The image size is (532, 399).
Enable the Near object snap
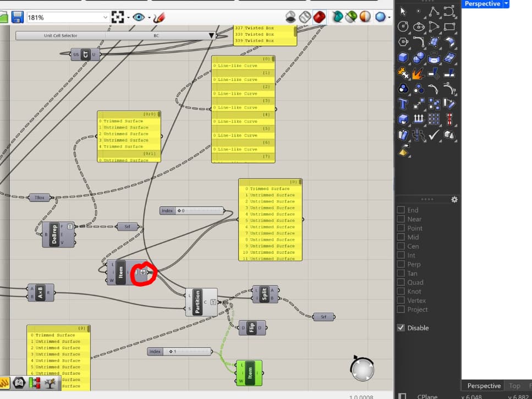coord(401,219)
